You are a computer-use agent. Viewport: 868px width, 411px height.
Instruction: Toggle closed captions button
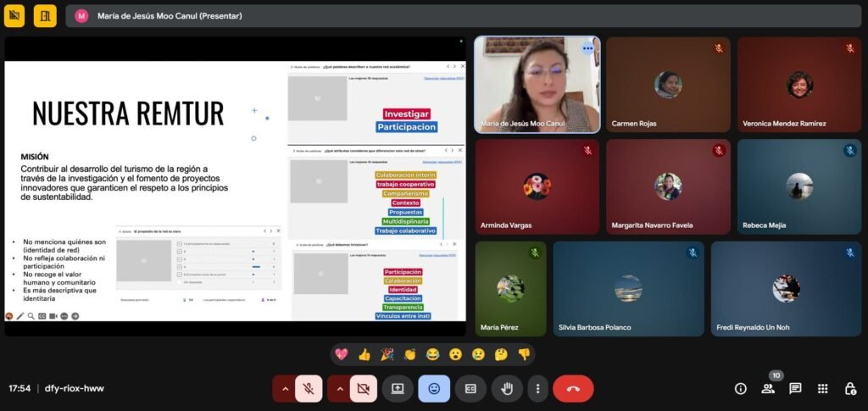click(x=470, y=389)
